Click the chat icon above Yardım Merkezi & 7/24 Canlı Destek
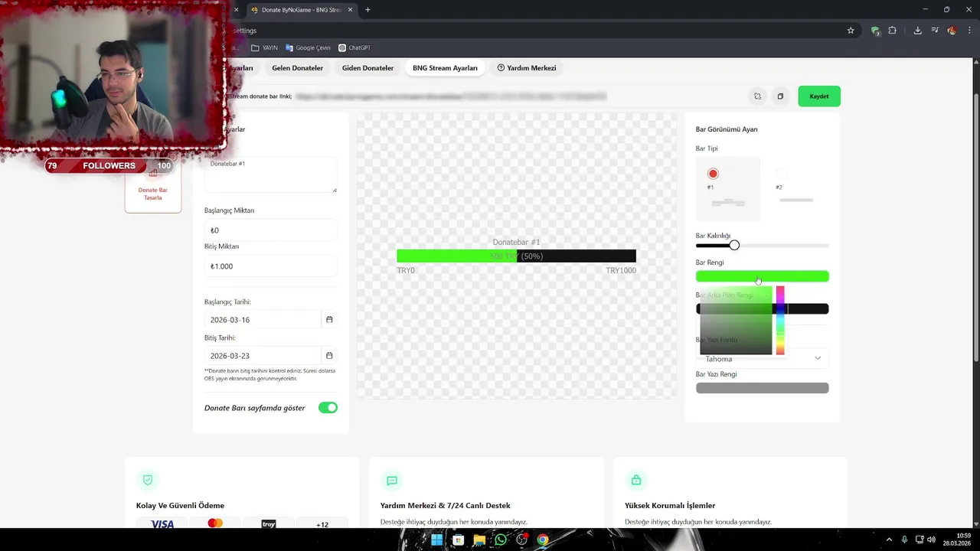Screen dimensions: 980x551 pos(392,481)
